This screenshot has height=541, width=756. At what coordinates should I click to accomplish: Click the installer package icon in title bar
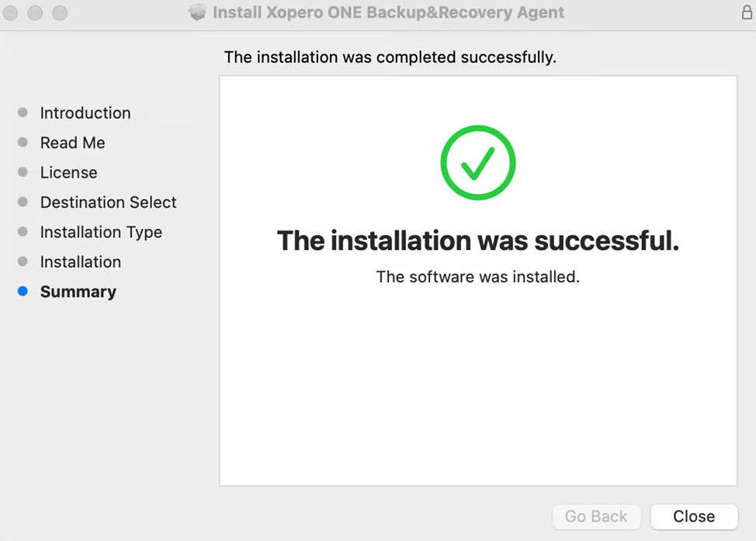coord(198,13)
